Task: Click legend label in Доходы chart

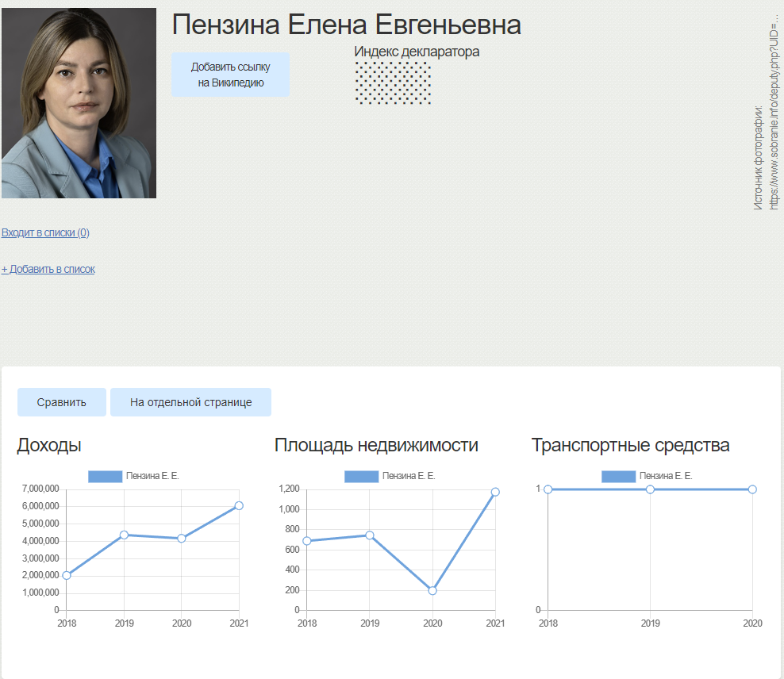Action: pos(152,476)
